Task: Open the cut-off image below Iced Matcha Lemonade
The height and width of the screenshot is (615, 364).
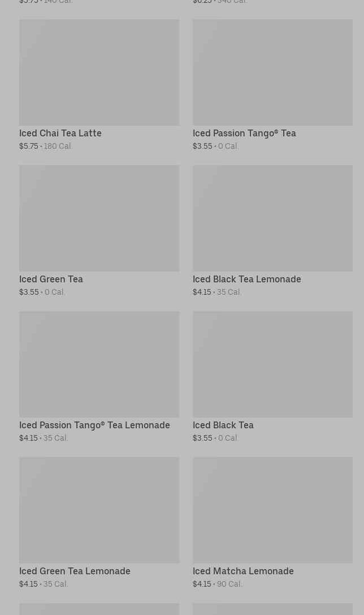Action: click(x=272, y=609)
